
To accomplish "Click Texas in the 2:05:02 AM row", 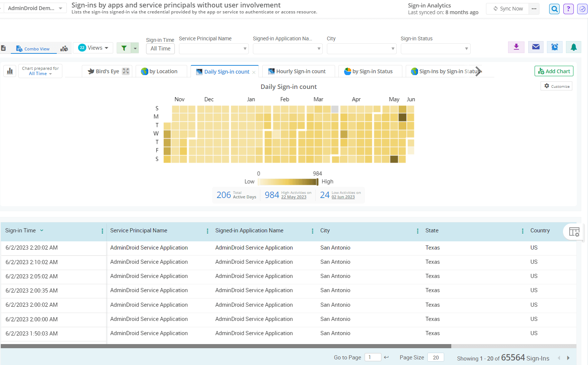I will (432, 276).
